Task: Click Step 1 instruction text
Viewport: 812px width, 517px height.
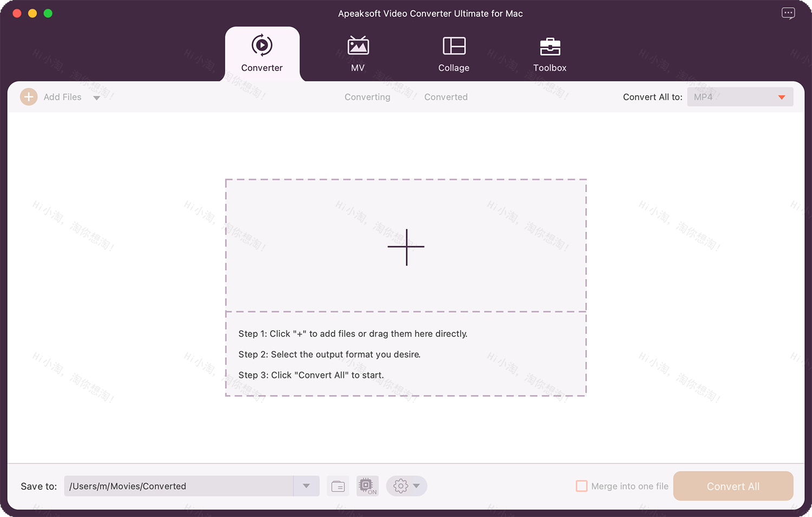Action: pos(353,334)
